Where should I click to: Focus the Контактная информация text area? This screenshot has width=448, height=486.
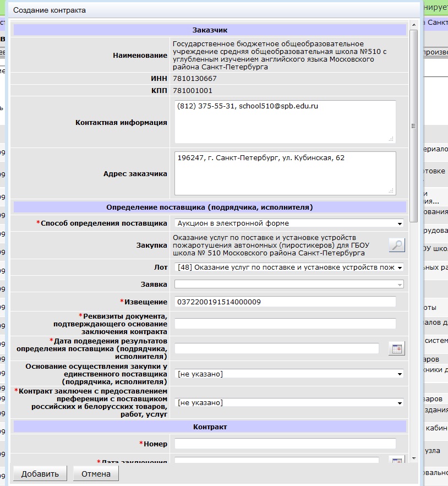pos(285,122)
